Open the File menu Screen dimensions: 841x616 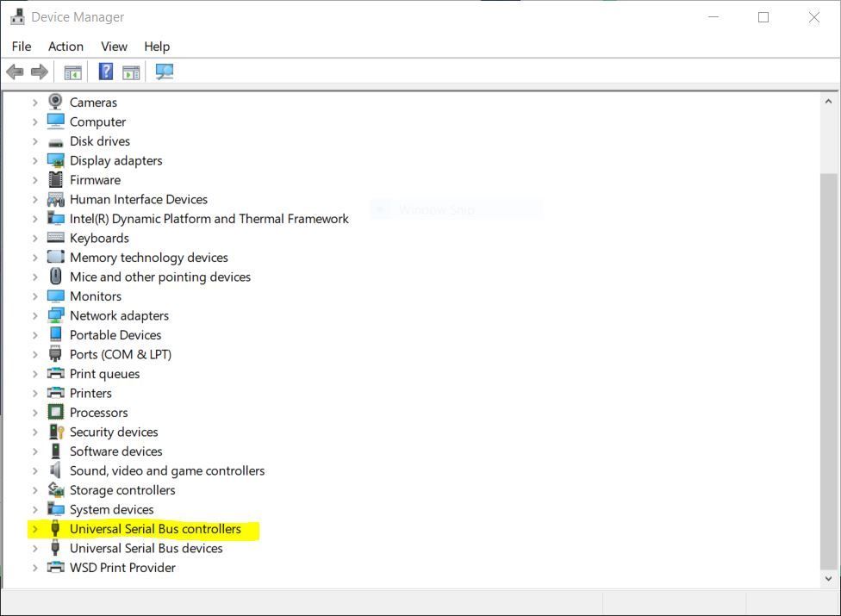point(22,47)
